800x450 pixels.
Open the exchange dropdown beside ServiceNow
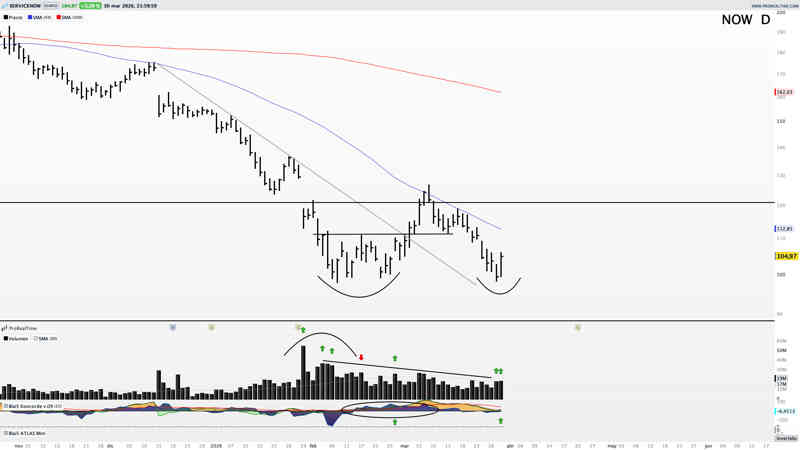[x=50, y=6]
